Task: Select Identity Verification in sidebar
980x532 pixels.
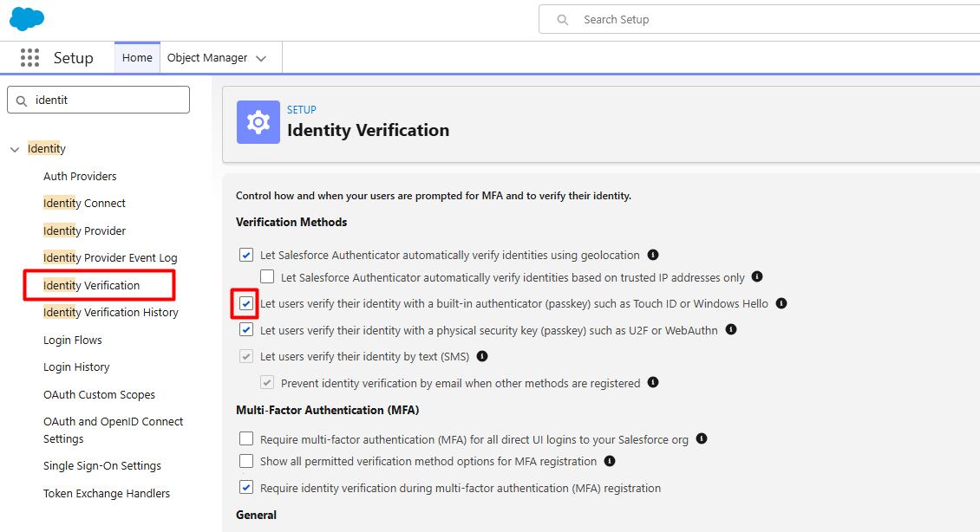Action: click(x=91, y=285)
